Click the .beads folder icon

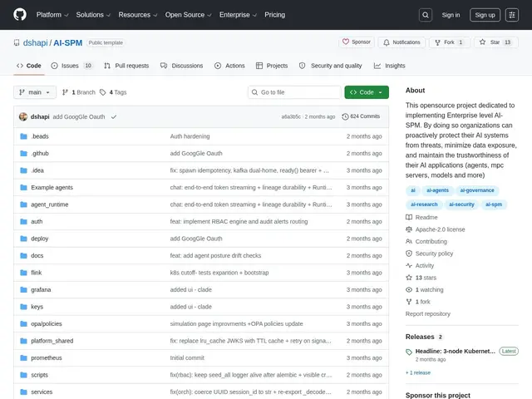point(23,136)
